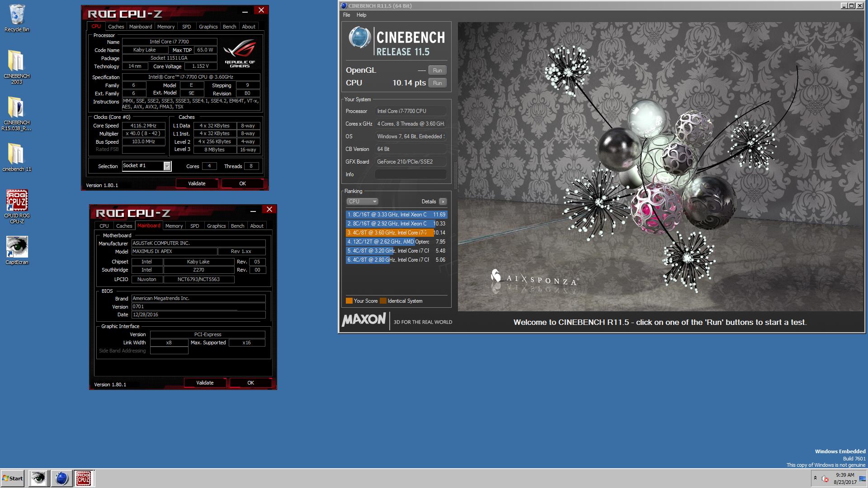
Task: Open the Caches tab in top CPU-Z
Action: click(x=116, y=27)
